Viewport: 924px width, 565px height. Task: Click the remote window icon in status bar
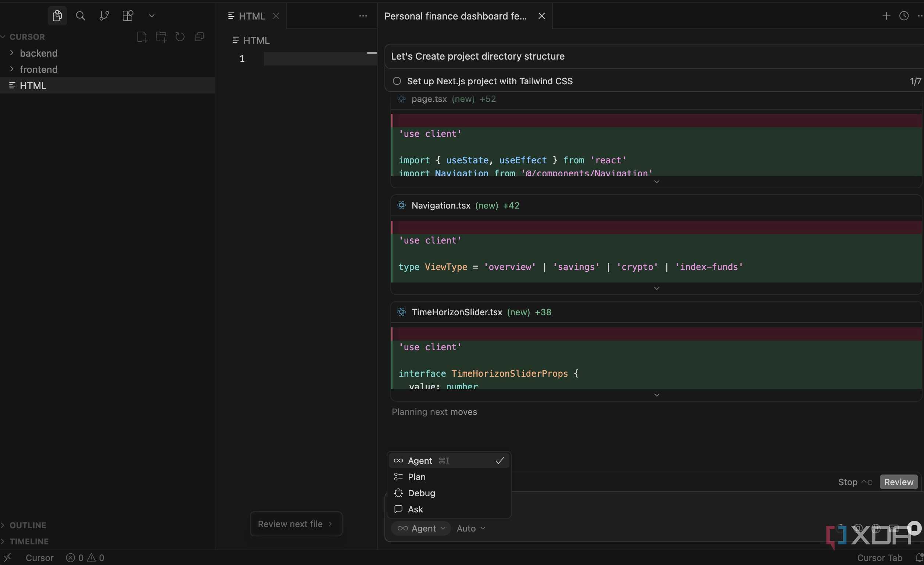pos(7,558)
